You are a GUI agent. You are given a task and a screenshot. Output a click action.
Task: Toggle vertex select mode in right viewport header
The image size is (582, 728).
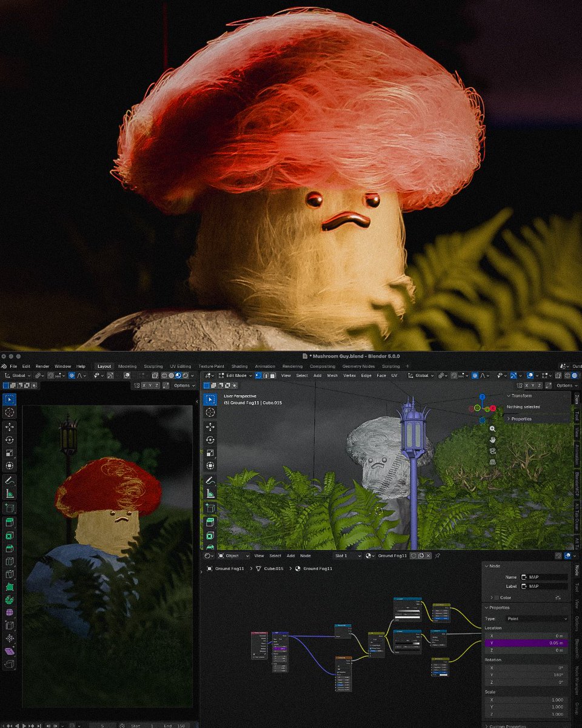click(258, 376)
